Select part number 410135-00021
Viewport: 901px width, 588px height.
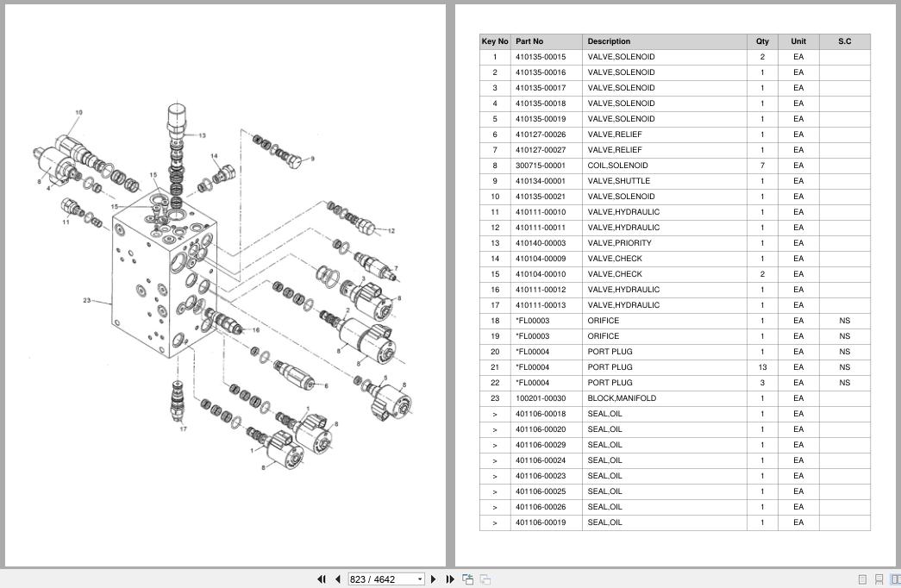[x=540, y=197]
